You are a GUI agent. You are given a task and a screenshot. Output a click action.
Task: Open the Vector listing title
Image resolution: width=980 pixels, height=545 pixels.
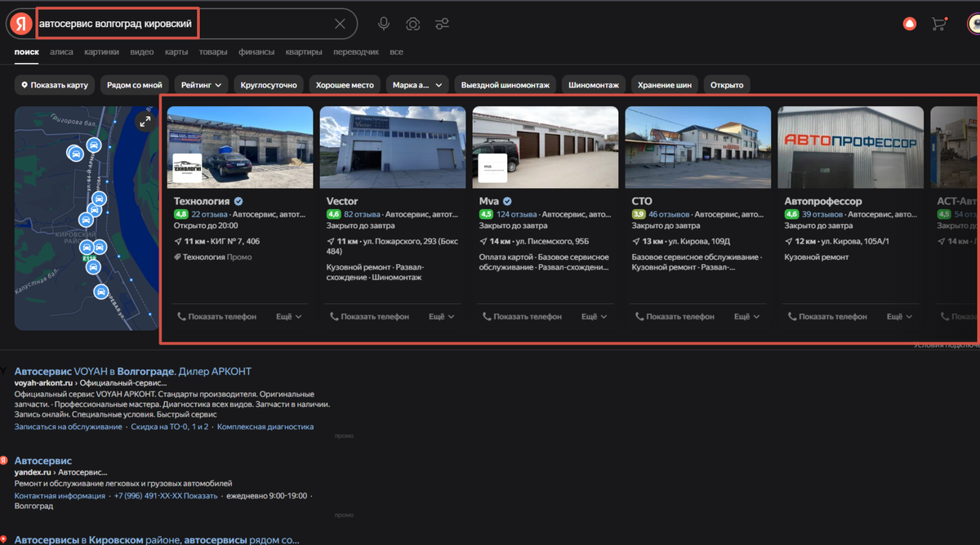pyautogui.click(x=342, y=201)
